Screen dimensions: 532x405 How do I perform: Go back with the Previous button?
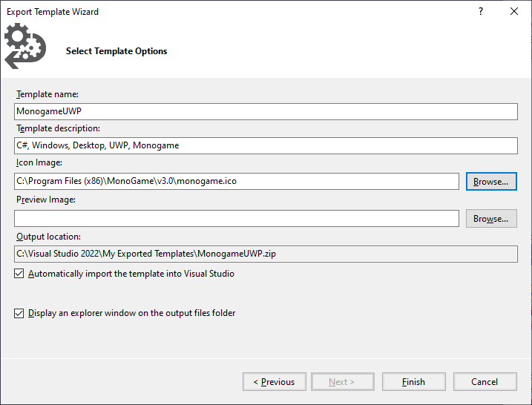click(x=274, y=381)
